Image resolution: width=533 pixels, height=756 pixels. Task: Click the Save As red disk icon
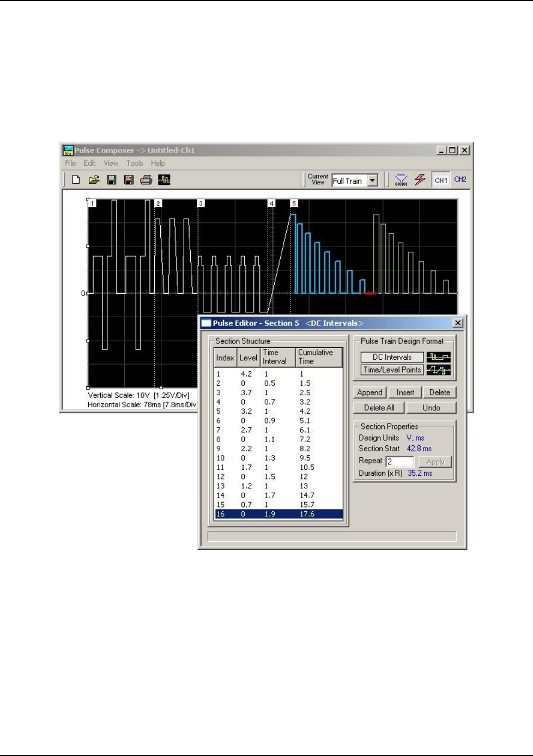(x=129, y=180)
